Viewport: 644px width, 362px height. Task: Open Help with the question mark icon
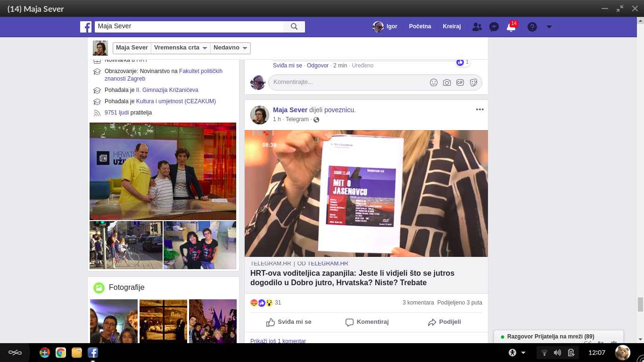532,26
